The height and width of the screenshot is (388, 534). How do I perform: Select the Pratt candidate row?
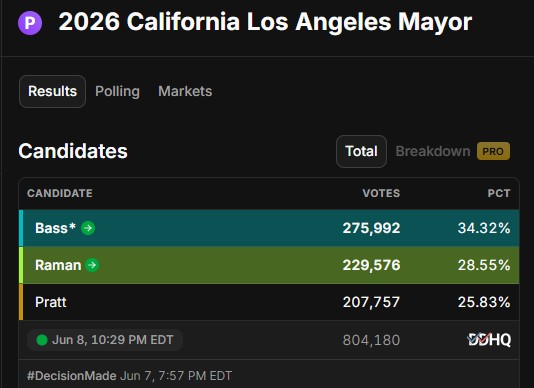click(x=269, y=302)
